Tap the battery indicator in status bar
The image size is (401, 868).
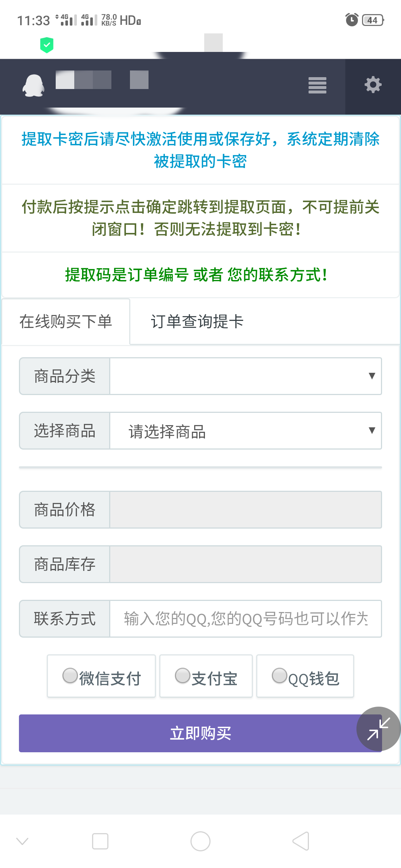[372, 19]
